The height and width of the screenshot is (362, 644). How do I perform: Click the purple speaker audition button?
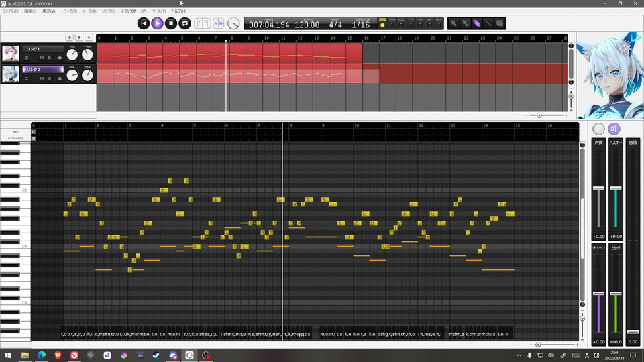(x=614, y=129)
